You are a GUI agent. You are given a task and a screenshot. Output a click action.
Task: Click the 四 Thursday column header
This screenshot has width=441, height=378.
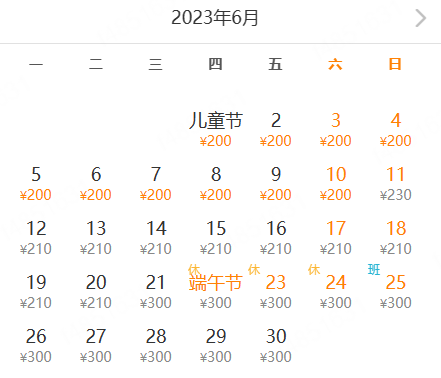click(215, 64)
